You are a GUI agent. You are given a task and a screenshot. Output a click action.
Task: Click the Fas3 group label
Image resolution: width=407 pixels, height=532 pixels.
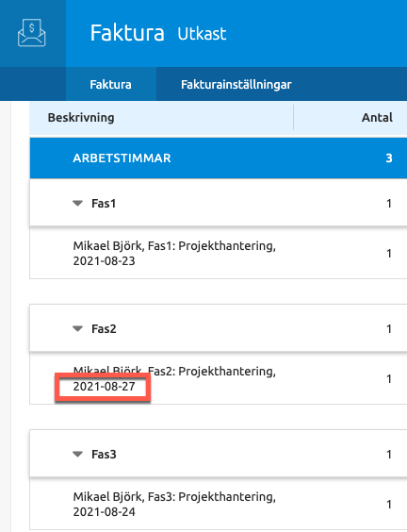click(x=104, y=454)
